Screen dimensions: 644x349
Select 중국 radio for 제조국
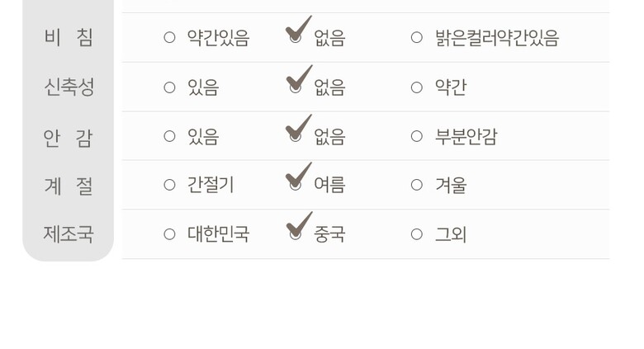point(296,234)
